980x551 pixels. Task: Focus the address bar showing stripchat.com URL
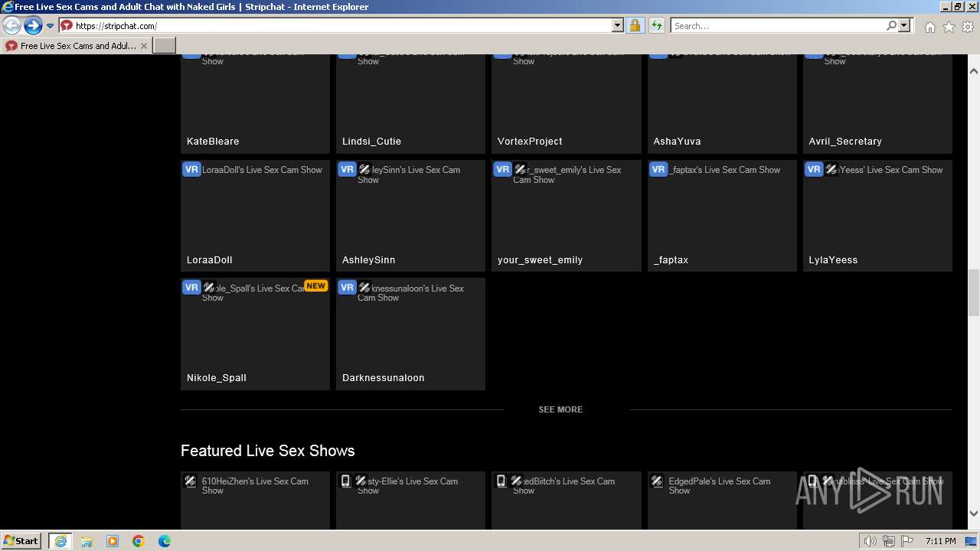(x=341, y=26)
